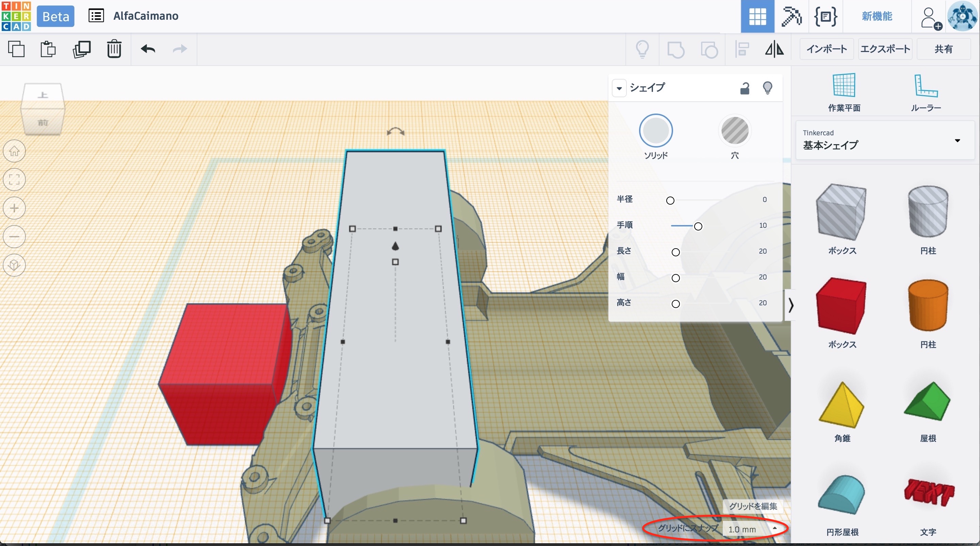Click the Import button
This screenshot has width=980, height=546.
click(826, 49)
